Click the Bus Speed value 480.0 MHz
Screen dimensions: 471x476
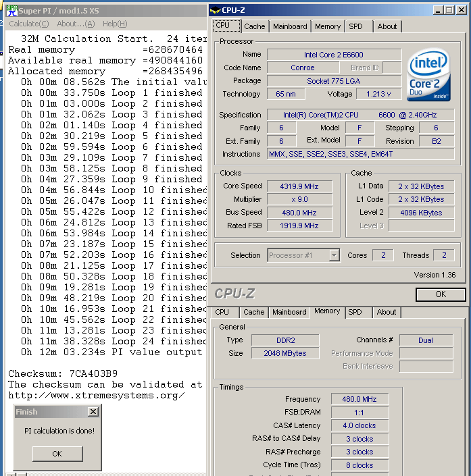[299, 213]
